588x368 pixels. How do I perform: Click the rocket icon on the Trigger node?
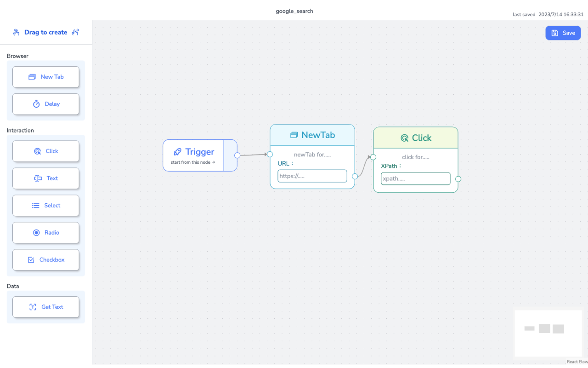click(x=178, y=152)
